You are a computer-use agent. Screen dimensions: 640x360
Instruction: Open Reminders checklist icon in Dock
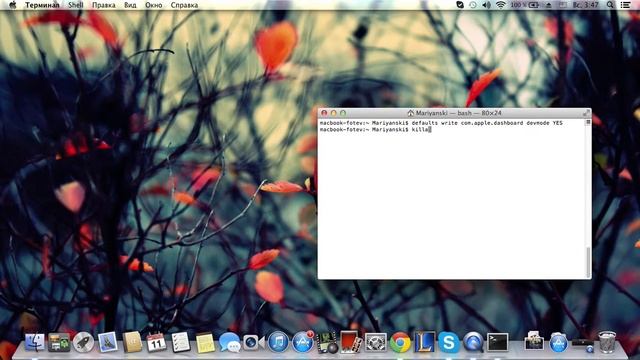180,342
